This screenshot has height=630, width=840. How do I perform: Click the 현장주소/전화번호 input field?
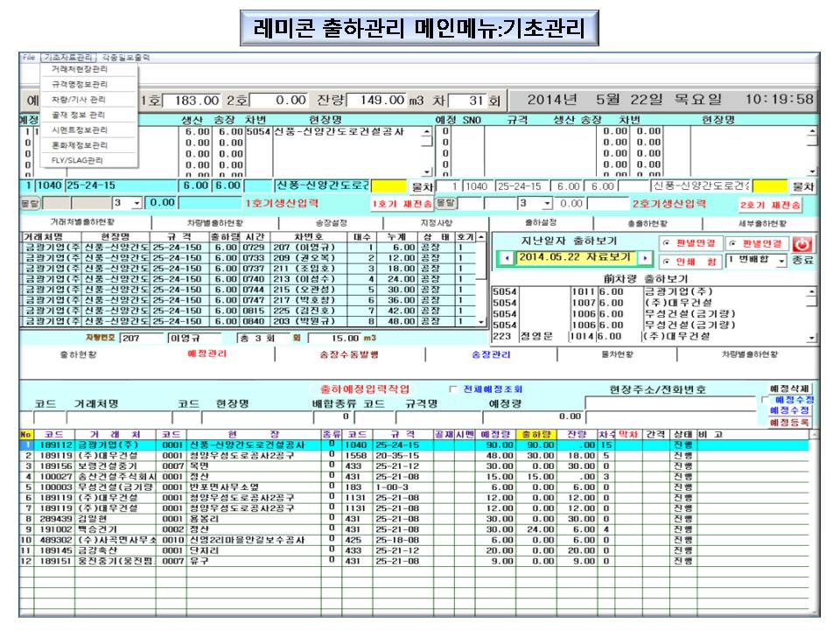click(670, 402)
